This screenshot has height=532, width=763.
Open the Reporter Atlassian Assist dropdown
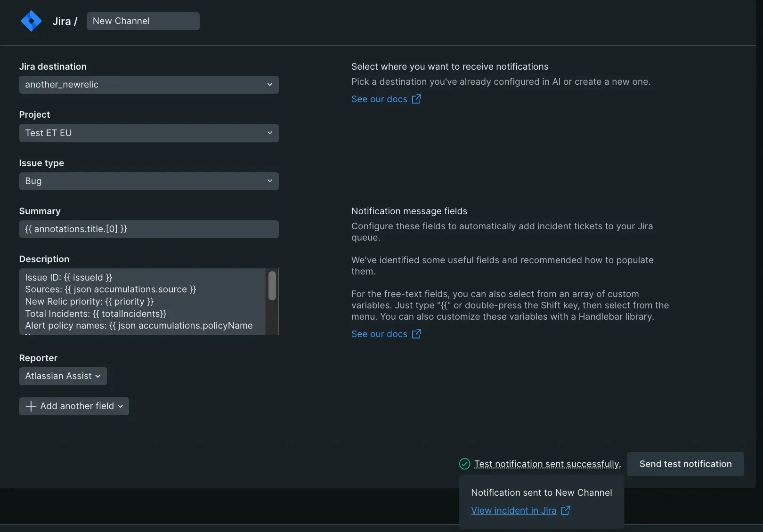pos(63,376)
